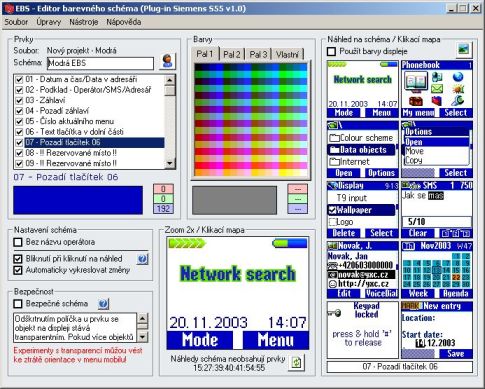The width and height of the screenshot is (485, 389).
Task: Click the Network search preview thumbnail
Action: [x=363, y=89]
